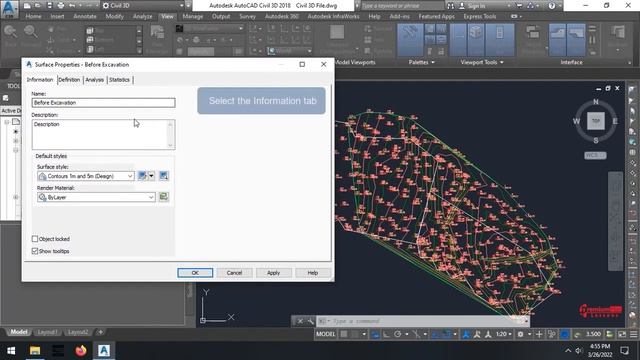
Task: Open the Modify ribbon tab
Action: [114, 16]
